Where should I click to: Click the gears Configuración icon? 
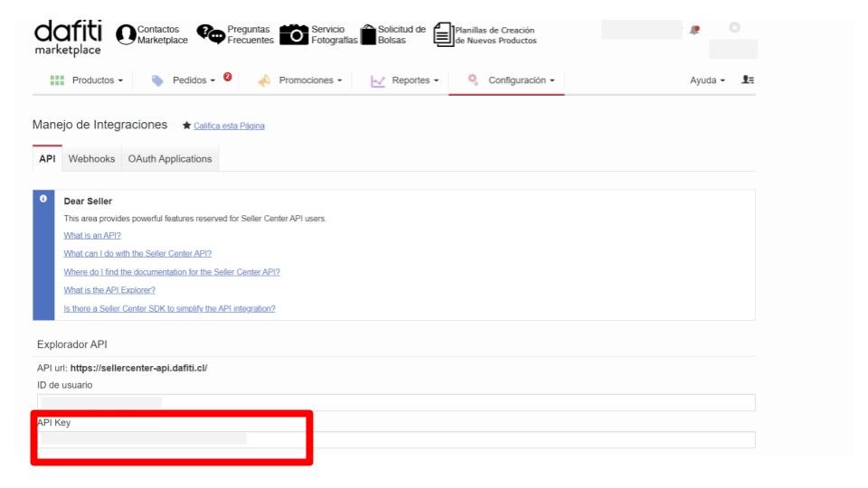coord(473,80)
